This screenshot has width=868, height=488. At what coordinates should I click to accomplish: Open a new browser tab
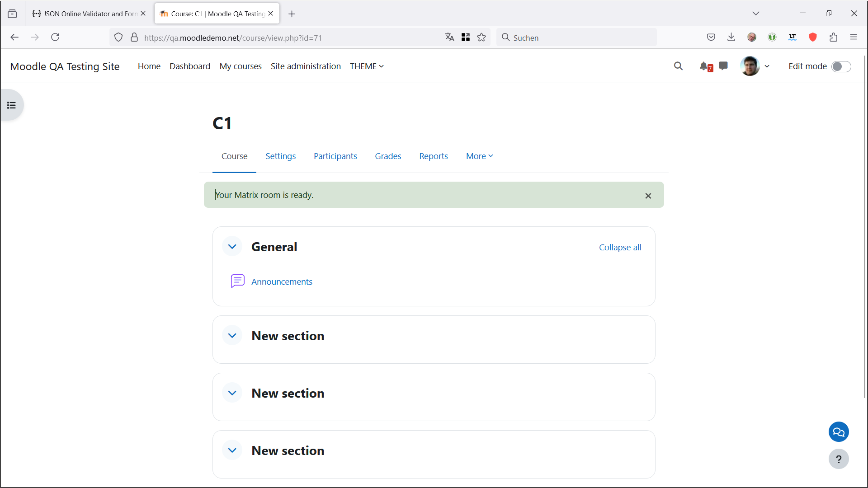point(292,14)
